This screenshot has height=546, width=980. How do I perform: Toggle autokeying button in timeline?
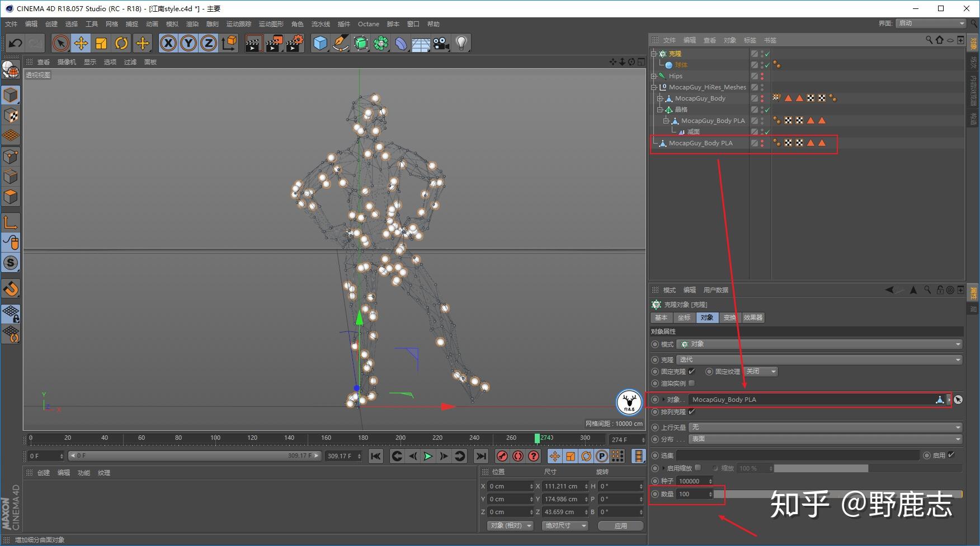coord(518,456)
